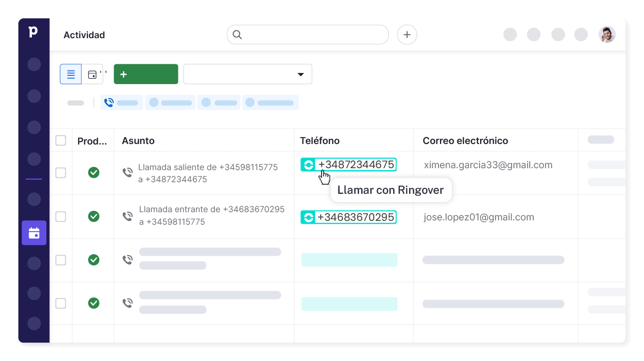Image resolution: width=644 pixels, height=361 pixels.
Task: Mark the first activity done via green checkmark
Action: pos(94,173)
